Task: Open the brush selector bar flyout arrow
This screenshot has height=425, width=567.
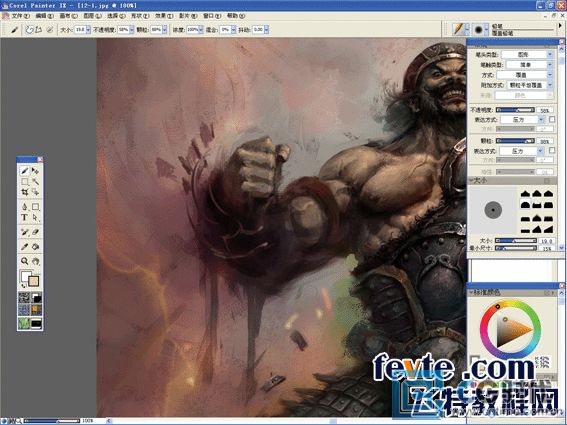Action: pos(561,26)
